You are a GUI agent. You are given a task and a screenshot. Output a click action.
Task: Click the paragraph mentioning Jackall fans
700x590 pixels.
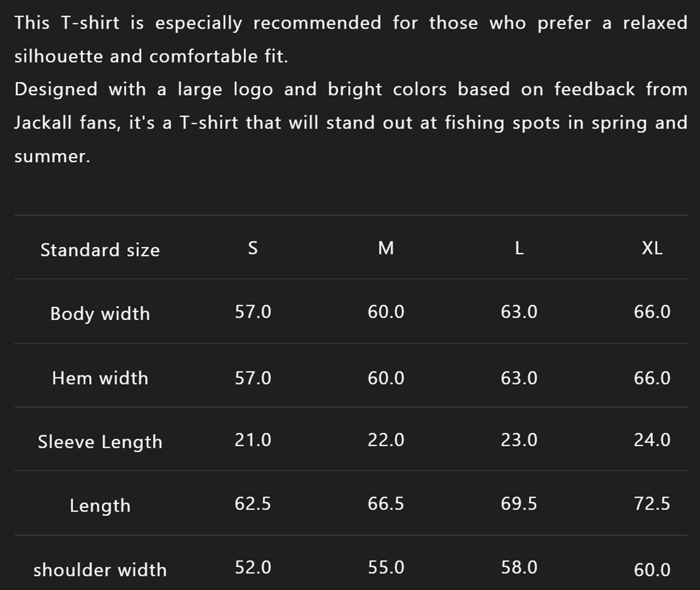point(351,123)
